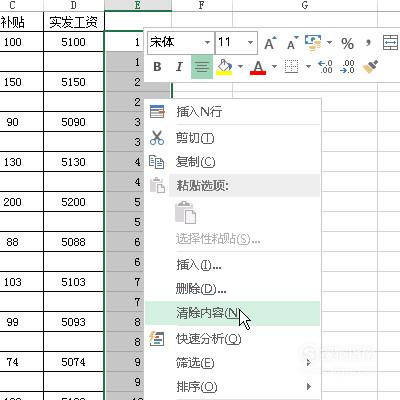This screenshot has height=400, width=400.
Task: Decrease font size with small A
Action: (x=292, y=43)
